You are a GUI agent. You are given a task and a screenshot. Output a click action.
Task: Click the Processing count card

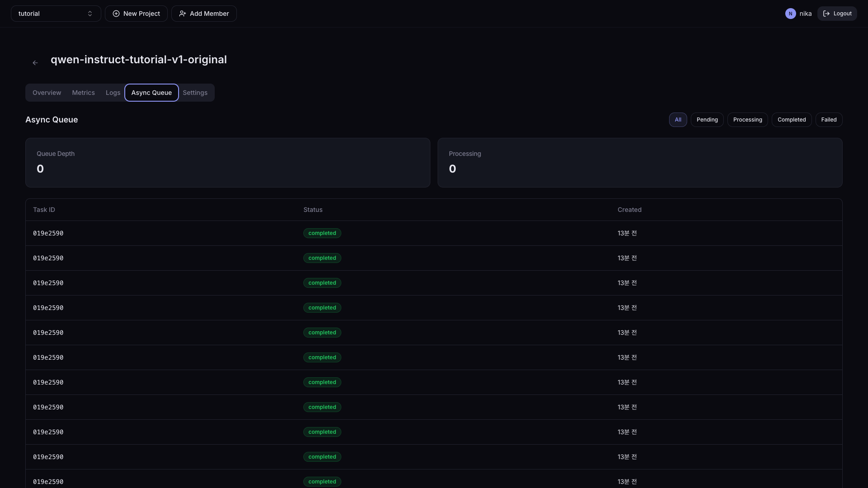pos(640,163)
